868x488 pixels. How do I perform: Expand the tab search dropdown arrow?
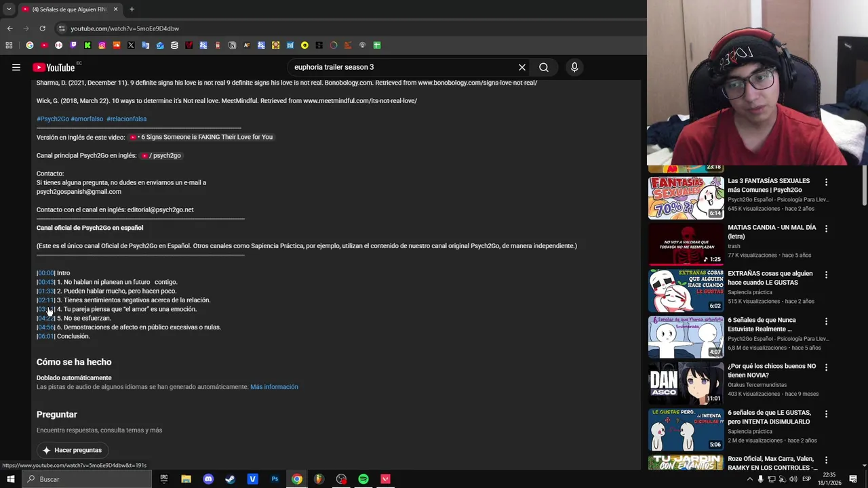(x=8, y=9)
